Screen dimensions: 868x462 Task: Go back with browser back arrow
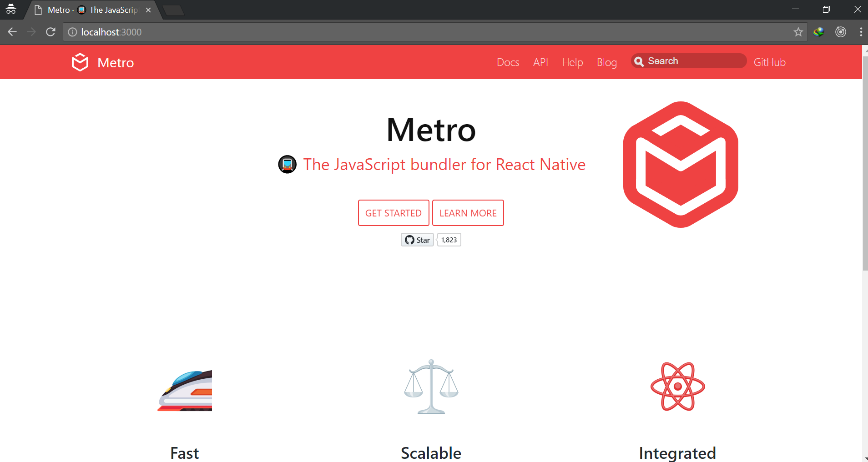(x=12, y=32)
